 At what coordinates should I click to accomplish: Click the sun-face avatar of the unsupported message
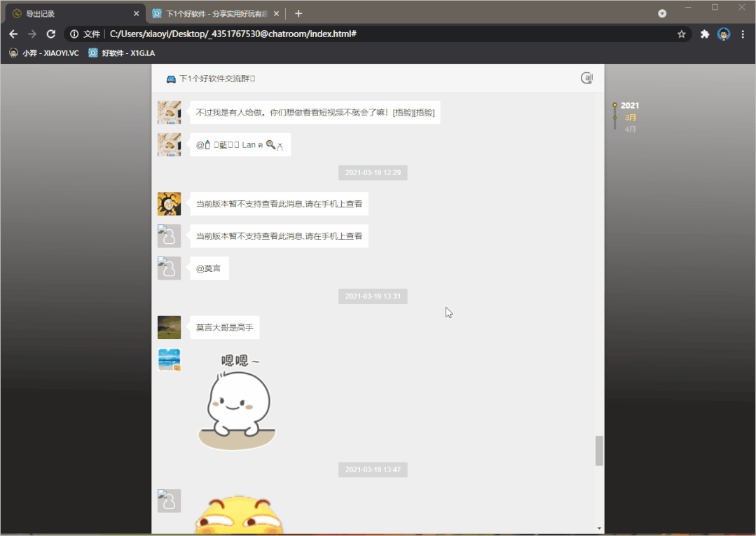coord(170,204)
